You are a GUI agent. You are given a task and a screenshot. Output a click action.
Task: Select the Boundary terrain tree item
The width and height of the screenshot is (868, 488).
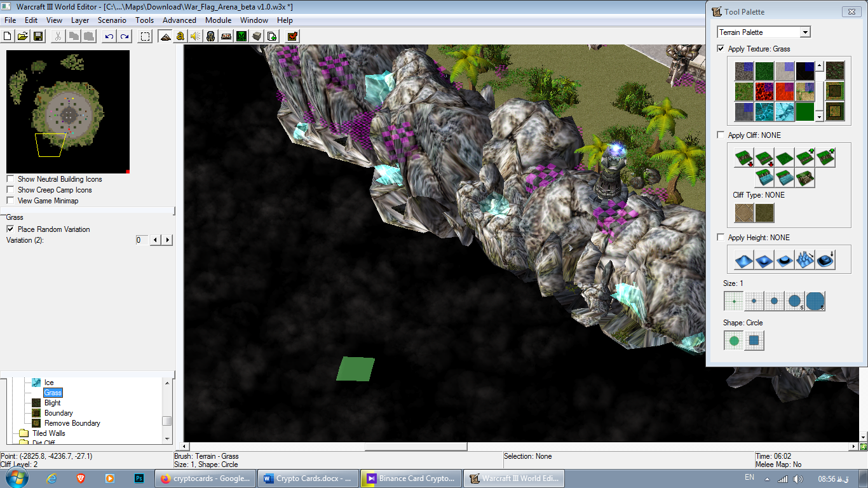tap(58, 413)
